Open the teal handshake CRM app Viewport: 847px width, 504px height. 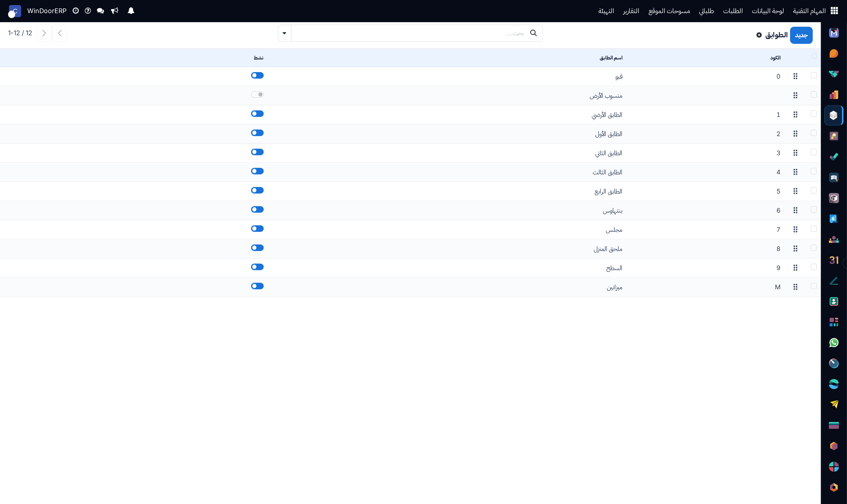[x=833, y=74]
